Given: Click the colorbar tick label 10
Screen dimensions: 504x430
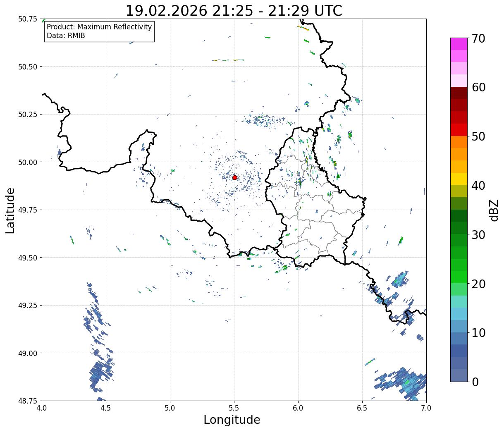Looking at the screenshot, I should 479,332.
